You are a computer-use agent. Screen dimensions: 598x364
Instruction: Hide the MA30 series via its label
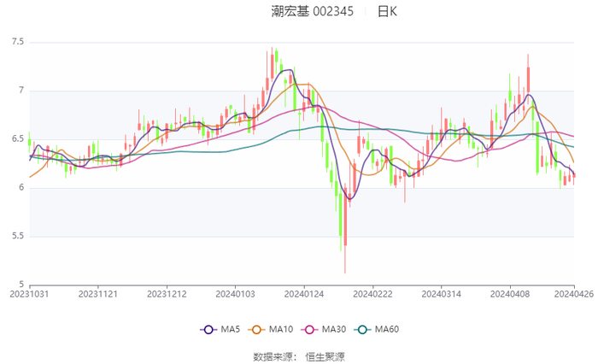[332, 329]
